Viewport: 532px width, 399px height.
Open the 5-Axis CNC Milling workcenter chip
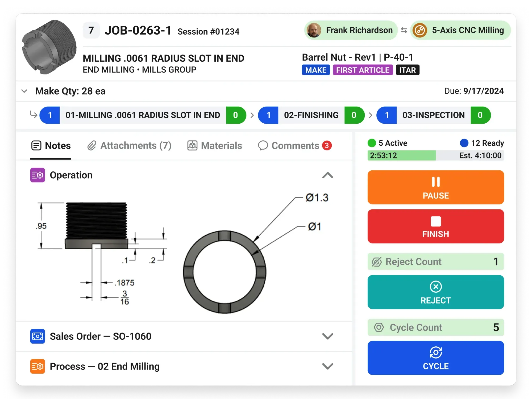tap(460, 30)
